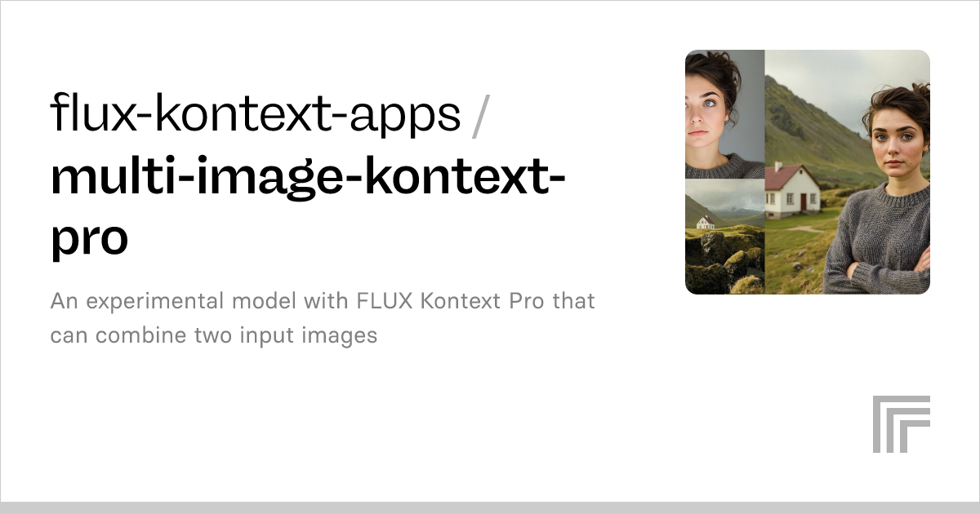Click the word "pro" in the title
This screenshot has width=980, height=514.
[90, 236]
